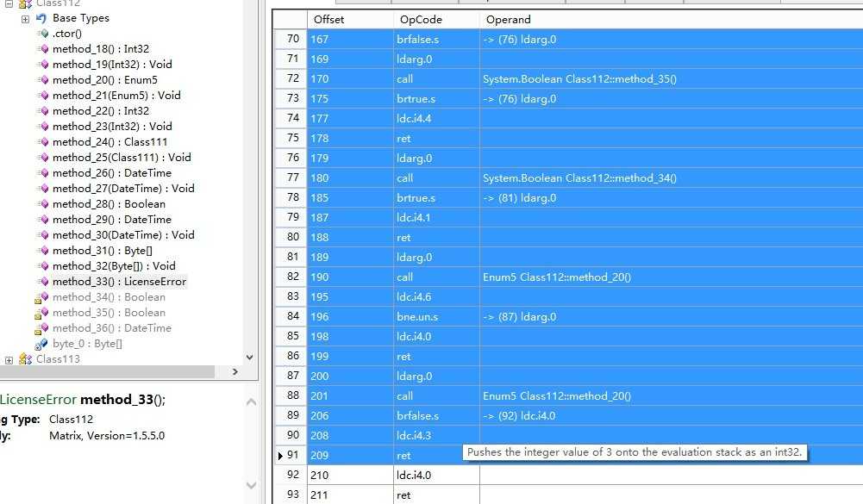The width and height of the screenshot is (863, 504).
Task: Open method_34() : Boolean in tree
Action: pos(109,297)
